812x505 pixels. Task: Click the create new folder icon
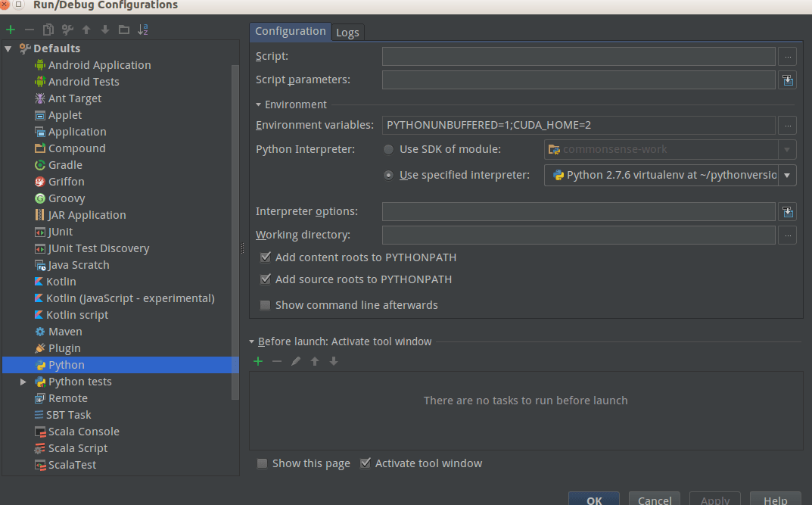pyautogui.click(x=124, y=30)
